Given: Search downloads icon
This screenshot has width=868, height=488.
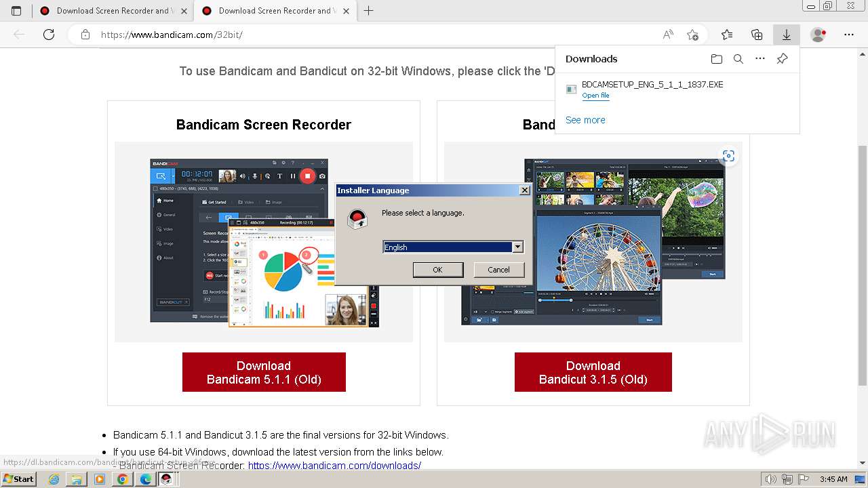Looking at the screenshot, I should [x=738, y=59].
